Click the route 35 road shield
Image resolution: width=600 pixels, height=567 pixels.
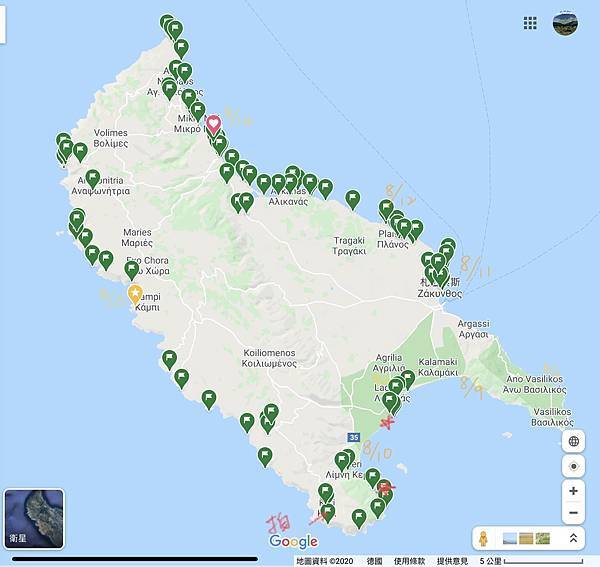click(x=354, y=437)
